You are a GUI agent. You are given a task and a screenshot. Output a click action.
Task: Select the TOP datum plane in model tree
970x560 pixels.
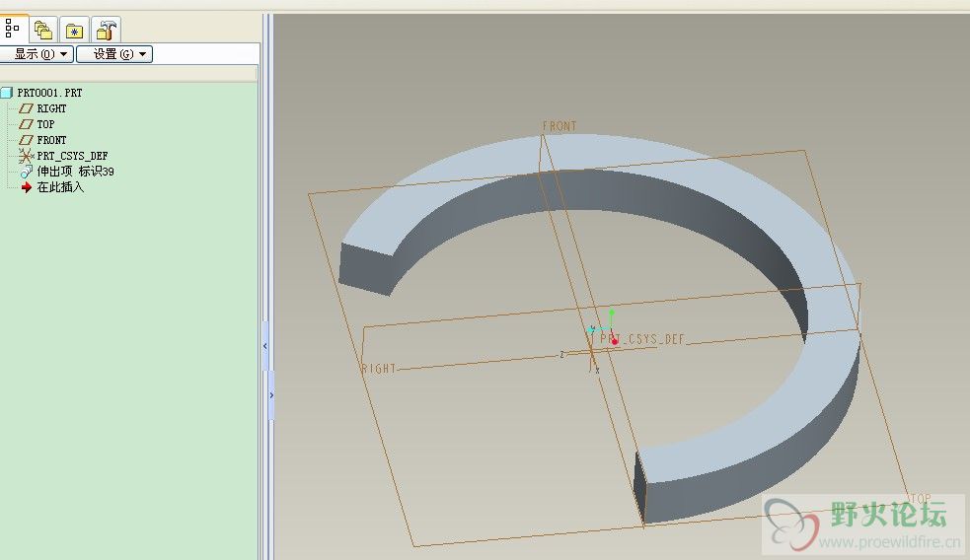tap(45, 124)
